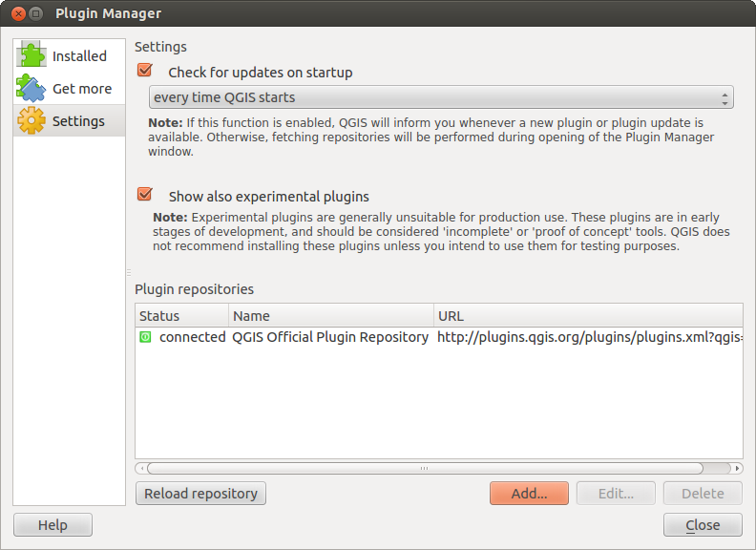Click the dropdown arrows of update interval combo

[x=725, y=97]
